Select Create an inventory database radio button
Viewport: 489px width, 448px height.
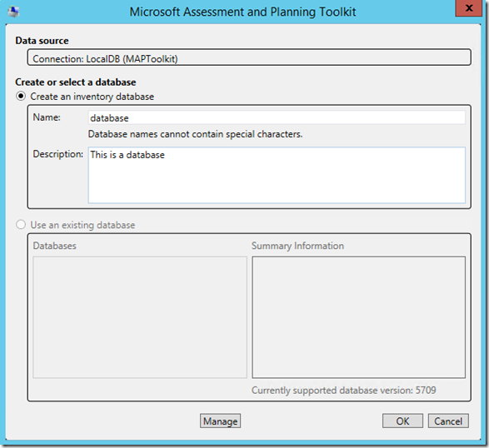pos(21,97)
